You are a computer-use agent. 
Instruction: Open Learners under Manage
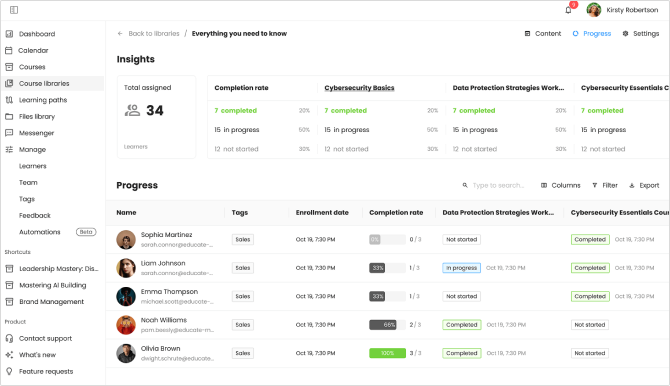pyautogui.click(x=32, y=166)
